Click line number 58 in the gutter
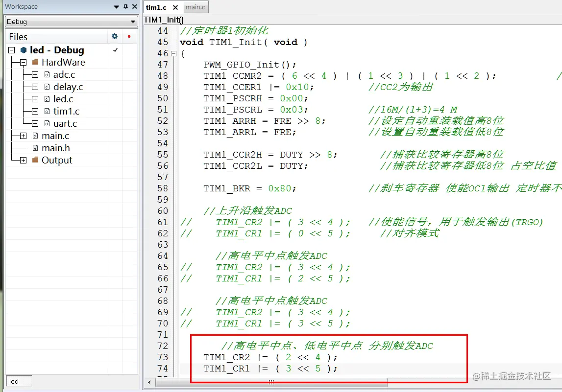Image resolution: width=562 pixels, height=392 pixels. tap(162, 188)
